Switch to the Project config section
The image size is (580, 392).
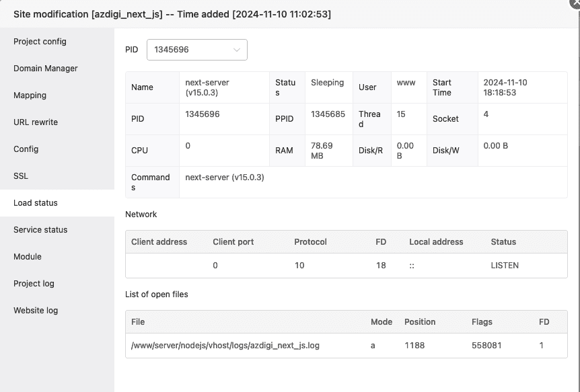tap(39, 41)
